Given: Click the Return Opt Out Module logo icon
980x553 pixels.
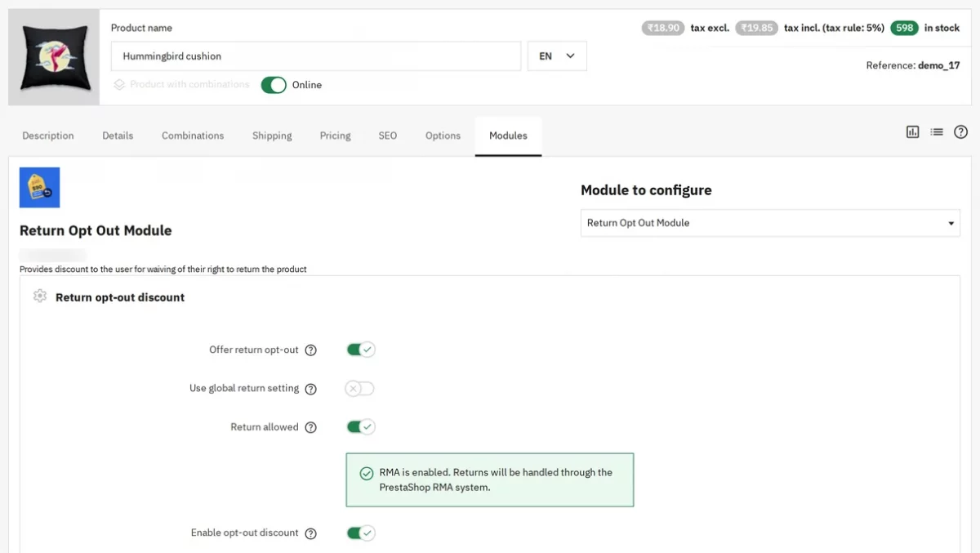Looking at the screenshot, I should [40, 187].
